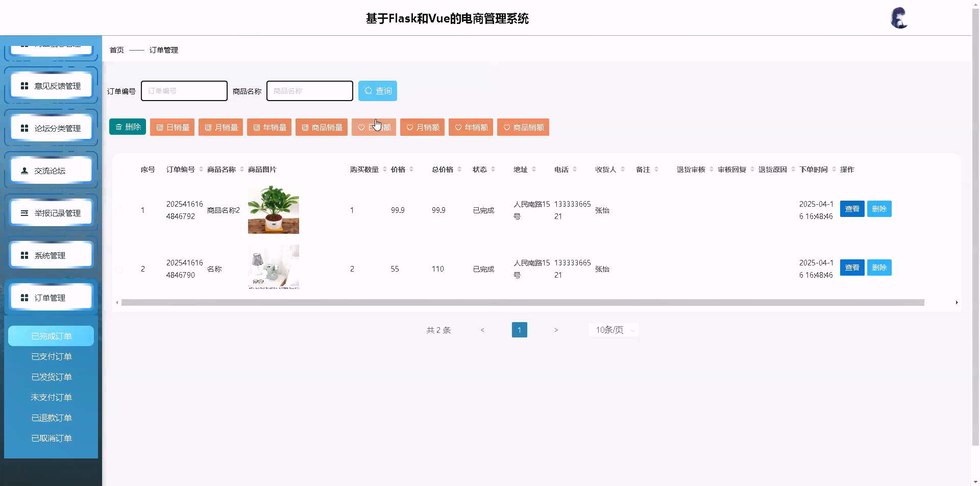980x486 pixels.
Task: Select all rows header checkbox
Action: (x=119, y=170)
